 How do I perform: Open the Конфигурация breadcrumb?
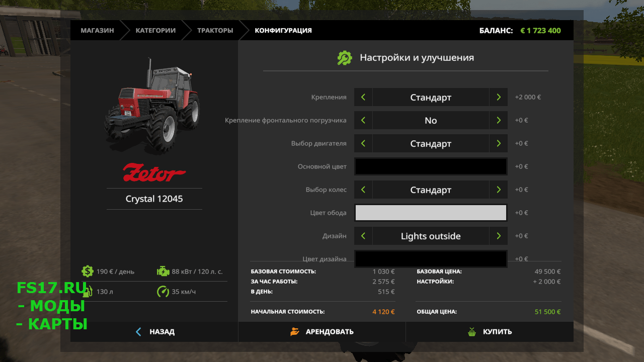[x=283, y=30]
